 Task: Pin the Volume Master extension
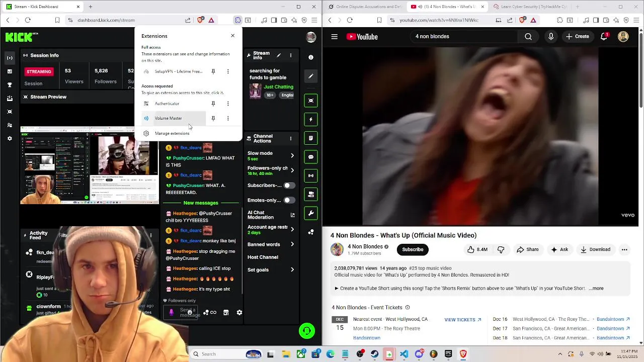pyautogui.click(x=213, y=118)
